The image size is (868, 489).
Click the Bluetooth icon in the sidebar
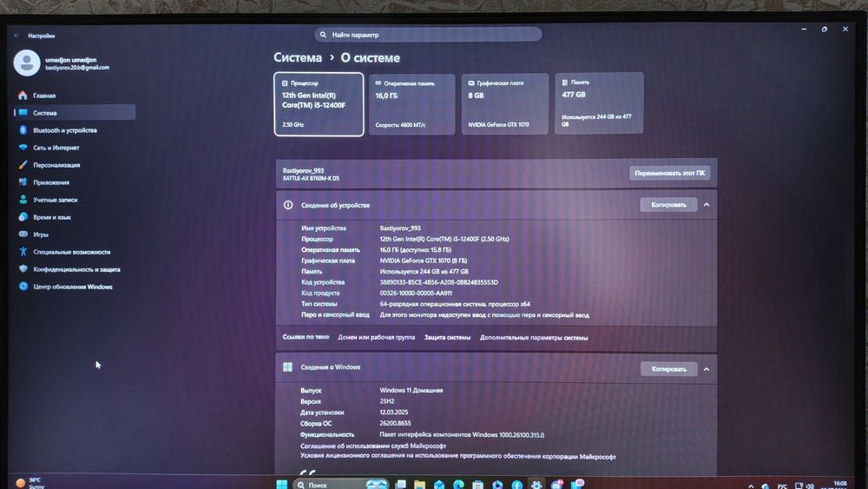coord(23,129)
